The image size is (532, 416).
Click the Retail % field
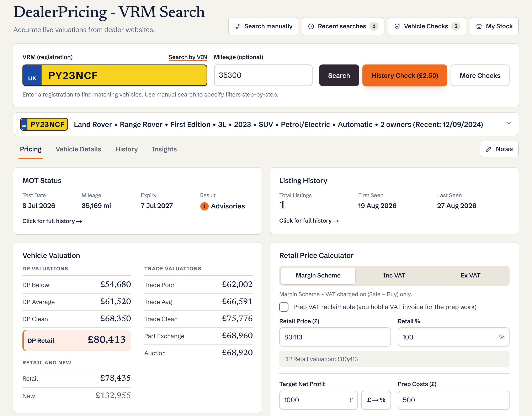click(453, 337)
